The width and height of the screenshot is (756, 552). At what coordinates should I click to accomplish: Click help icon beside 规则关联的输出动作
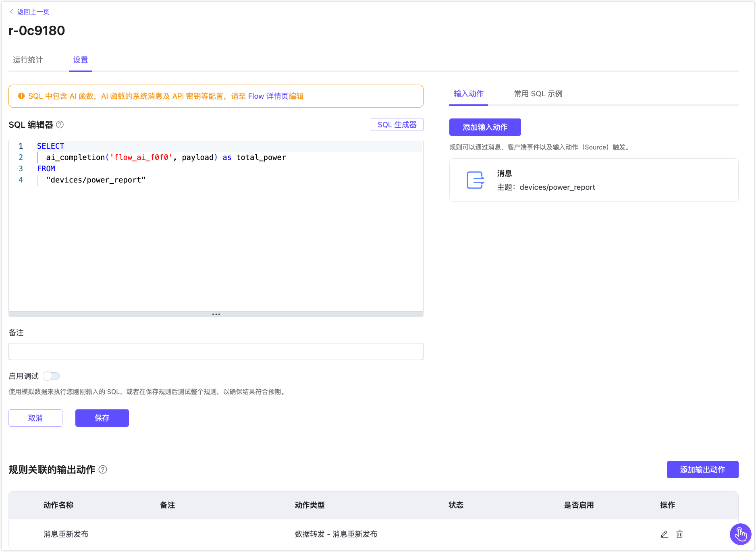pos(103,469)
